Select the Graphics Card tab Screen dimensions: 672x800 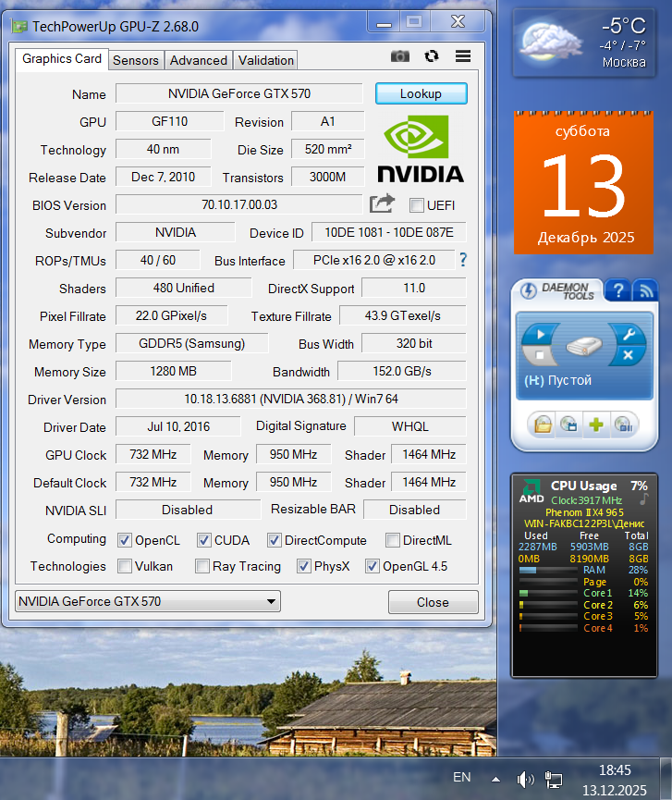[x=62, y=59]
